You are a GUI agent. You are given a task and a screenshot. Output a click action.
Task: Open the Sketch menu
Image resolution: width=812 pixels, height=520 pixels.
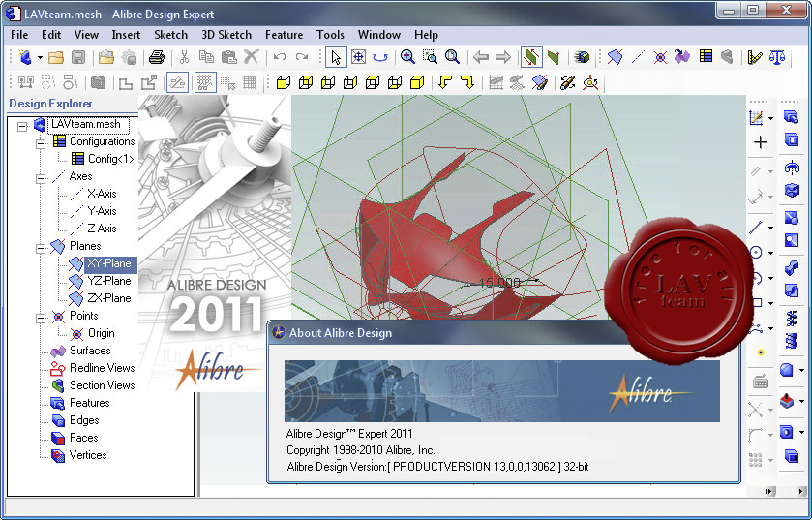tap(171, 35)
